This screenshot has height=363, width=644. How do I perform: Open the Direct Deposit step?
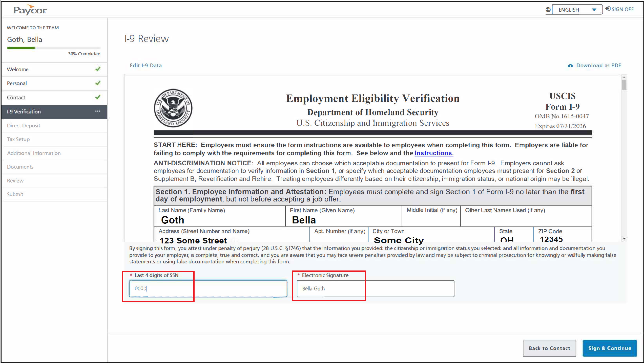[x=24, y=125]
